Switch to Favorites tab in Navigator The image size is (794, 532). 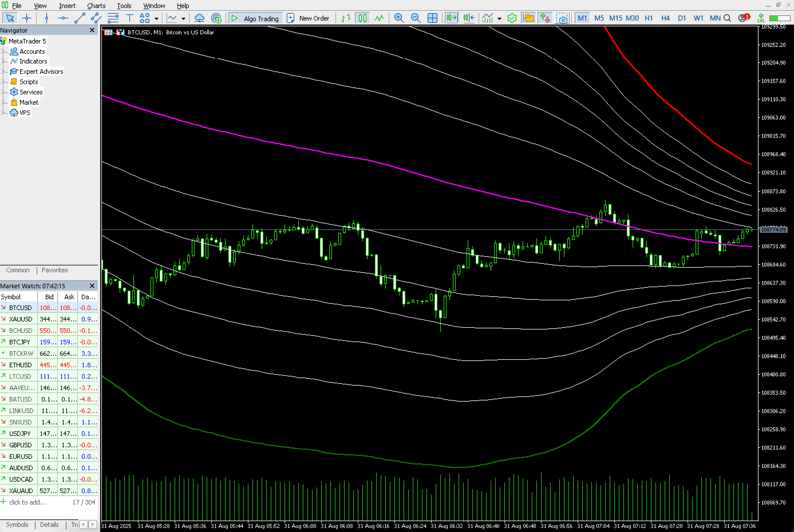click(x=54, y=270)
